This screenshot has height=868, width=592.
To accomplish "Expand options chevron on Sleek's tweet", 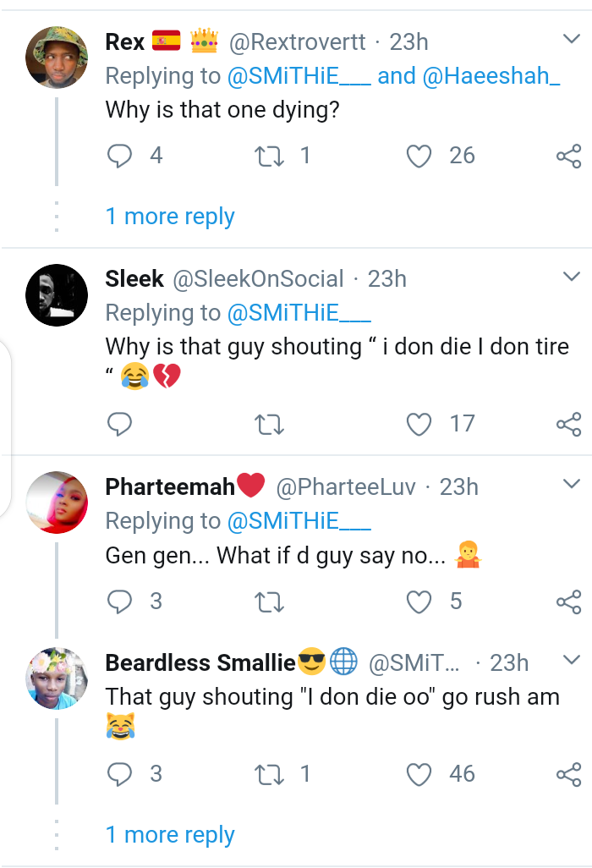I will tap(572, 277).
